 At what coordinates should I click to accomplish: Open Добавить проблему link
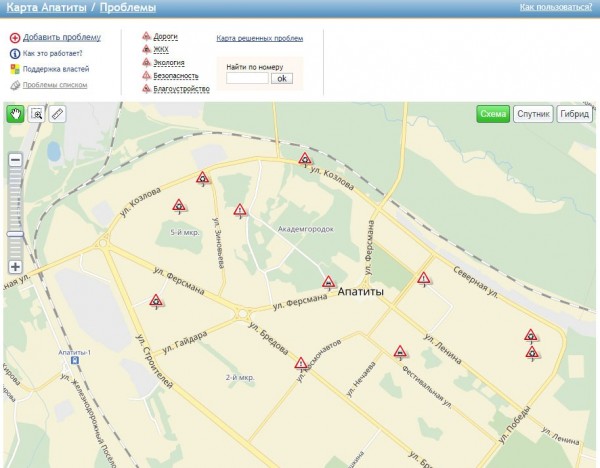(x=62, y=37)
